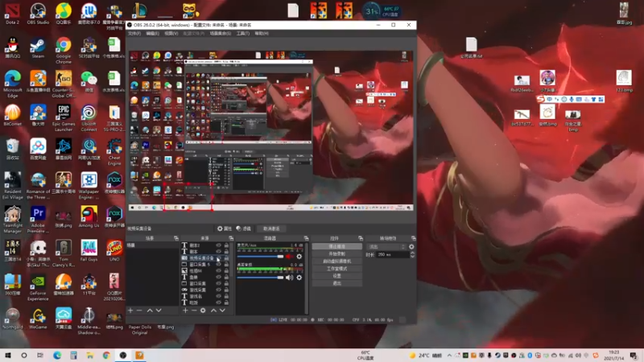Screen dimensions: 644x362
Task: Open the Adobe Premiere desktop shortcut
Action: 38,220
